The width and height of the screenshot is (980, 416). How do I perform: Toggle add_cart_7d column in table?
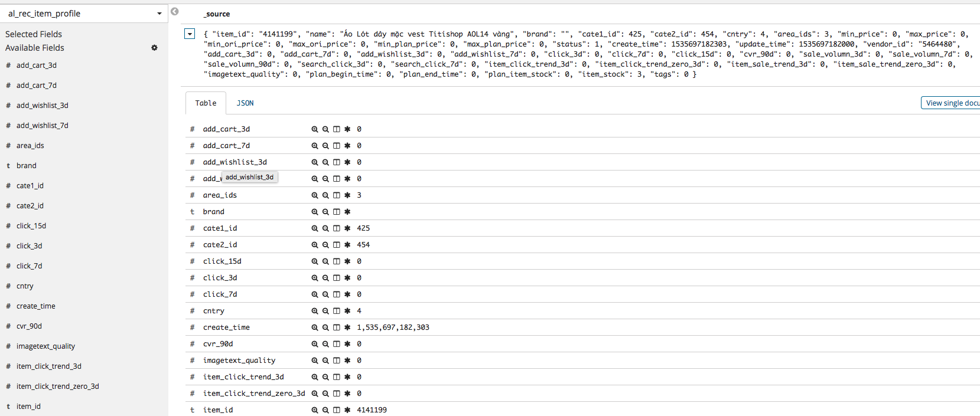click(x=337, y=146)
